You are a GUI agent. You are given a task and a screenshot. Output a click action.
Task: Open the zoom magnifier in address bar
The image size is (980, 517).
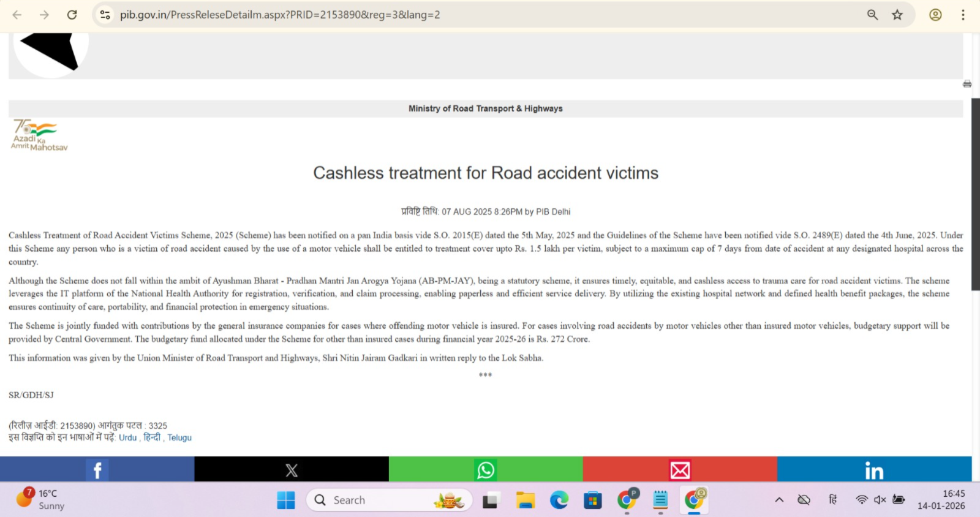click(872, 15)
